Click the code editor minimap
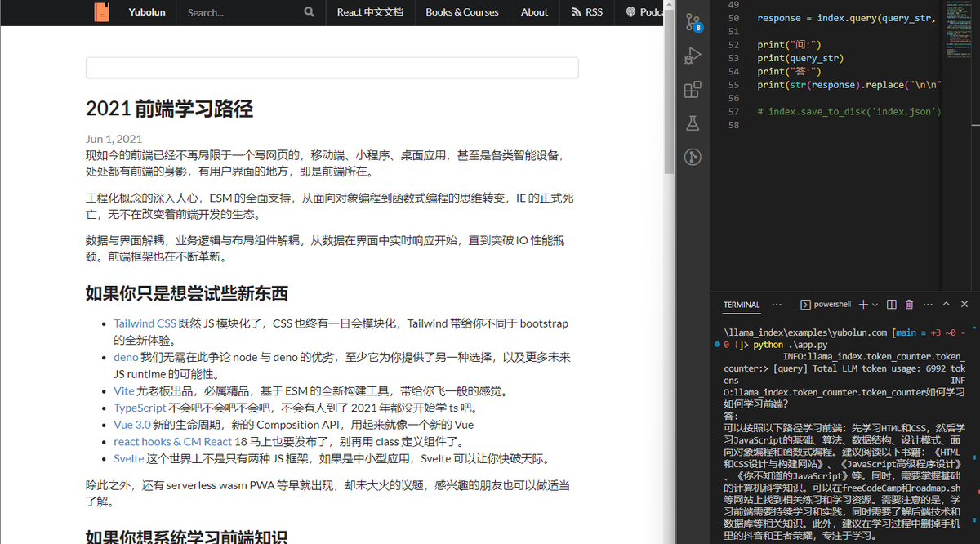This screenshot has height=544, width=980. [x=960, y=29]
